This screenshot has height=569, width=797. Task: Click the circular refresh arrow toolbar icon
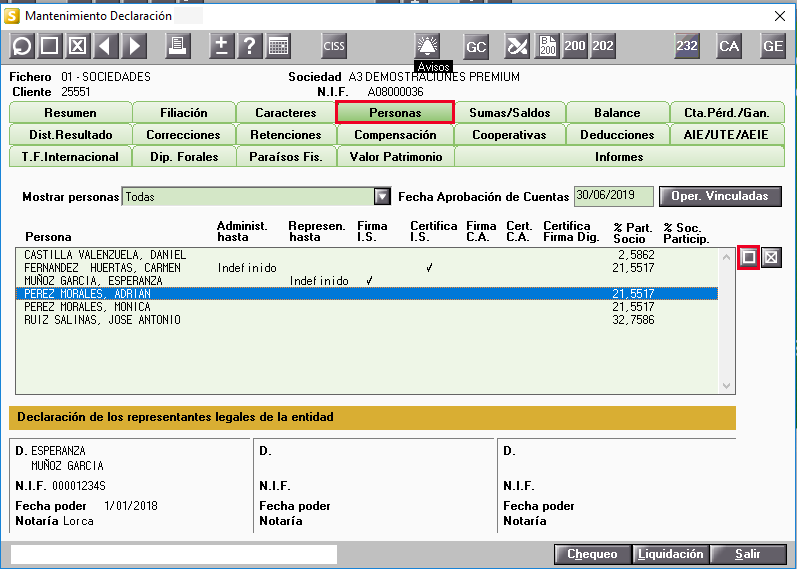coord(22,46)
